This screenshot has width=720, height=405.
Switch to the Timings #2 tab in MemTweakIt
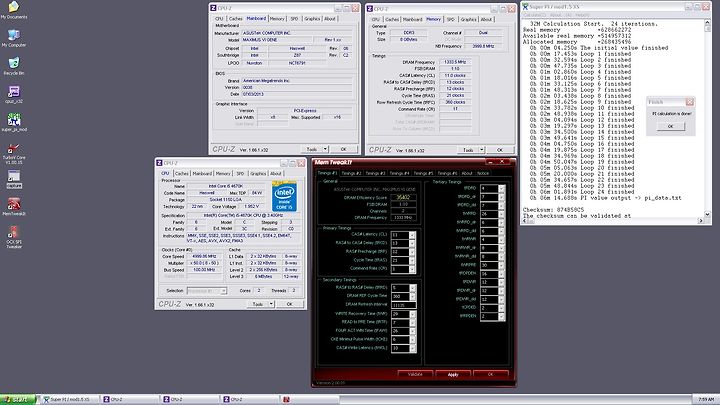coord(351,173)
